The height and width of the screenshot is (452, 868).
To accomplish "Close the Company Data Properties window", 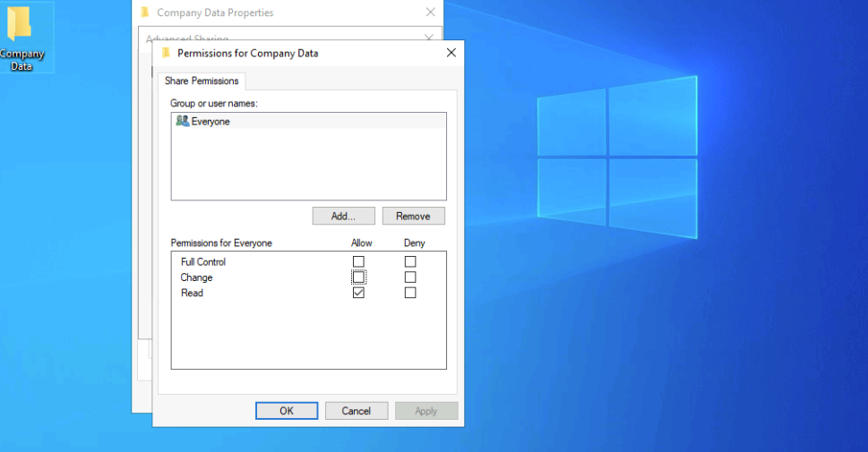I will point(430,12).
